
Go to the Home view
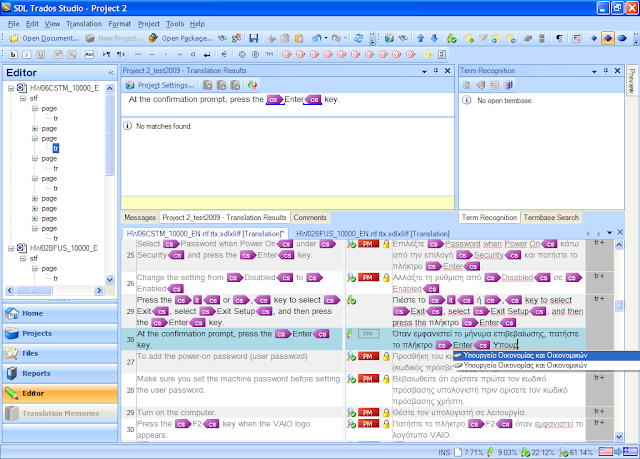tap(60, 313)
